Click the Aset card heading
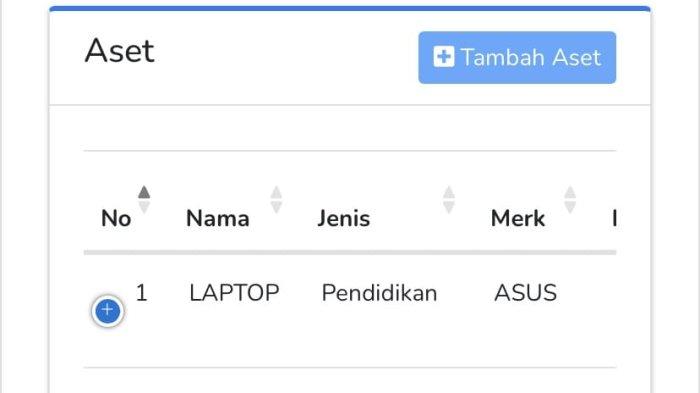 click(x=120, y=50)
